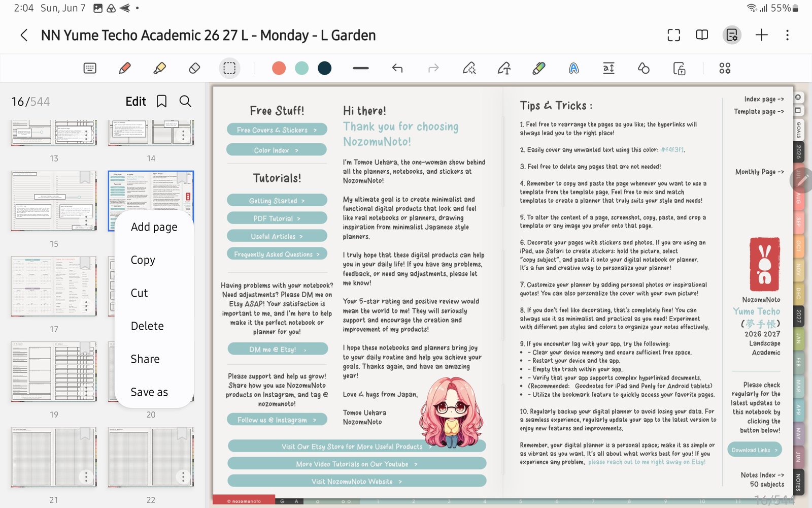This screenshot has width=812, height=508.
Task: Pick the dark navy pen color
Action: coord(325,68)
